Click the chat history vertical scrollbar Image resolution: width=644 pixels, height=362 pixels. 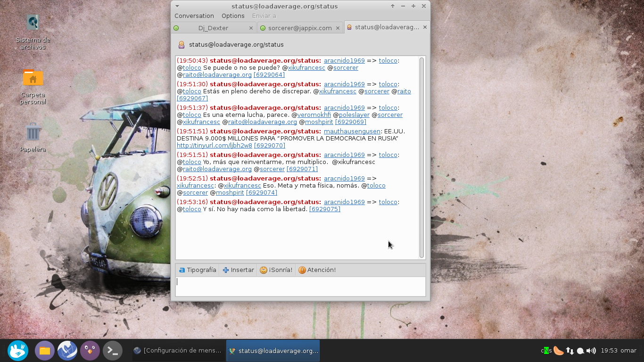[421, 157]
